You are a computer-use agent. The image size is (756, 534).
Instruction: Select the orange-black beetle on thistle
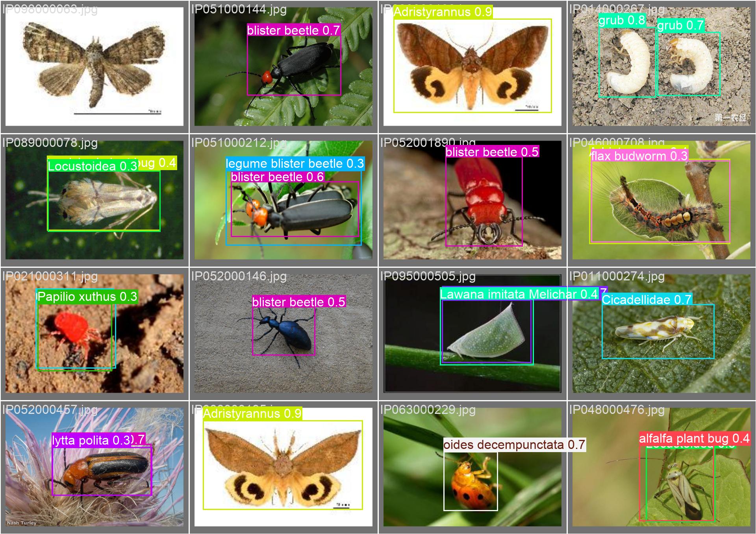[102, 471]
